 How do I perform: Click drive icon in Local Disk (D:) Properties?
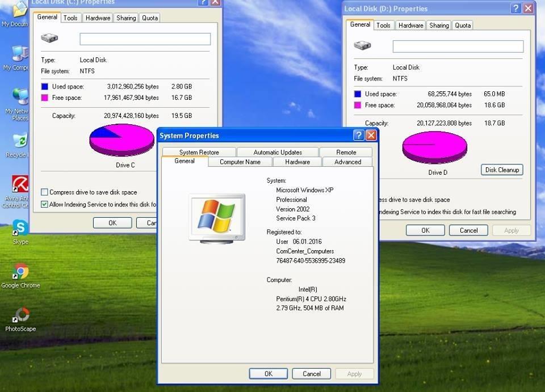(x=362, y=45)
